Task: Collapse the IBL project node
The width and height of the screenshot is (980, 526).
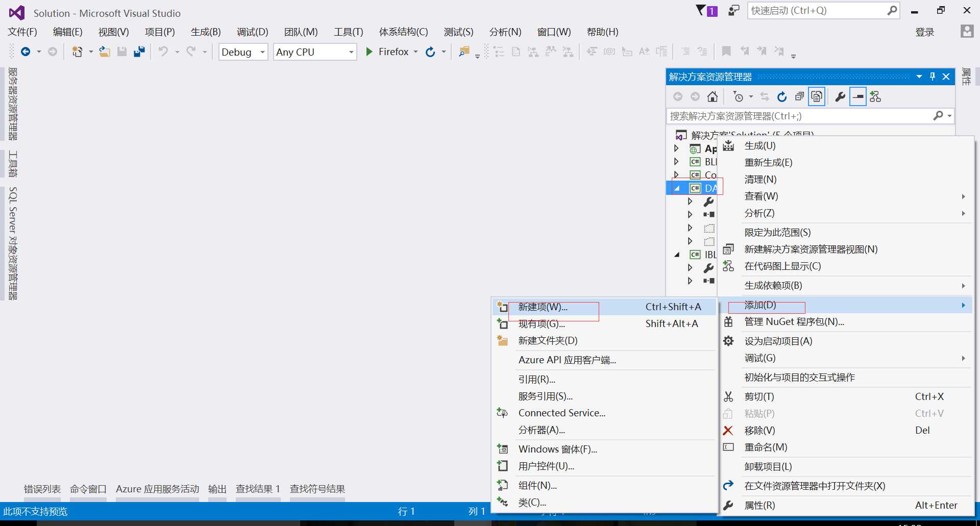Action: [x=677, y=255]
